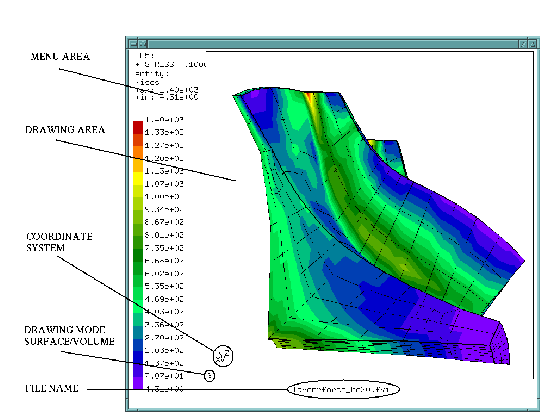This screenshot has height=417, width=543.
Task: Click the rightmost title bar button
Action: coord(533,44)
